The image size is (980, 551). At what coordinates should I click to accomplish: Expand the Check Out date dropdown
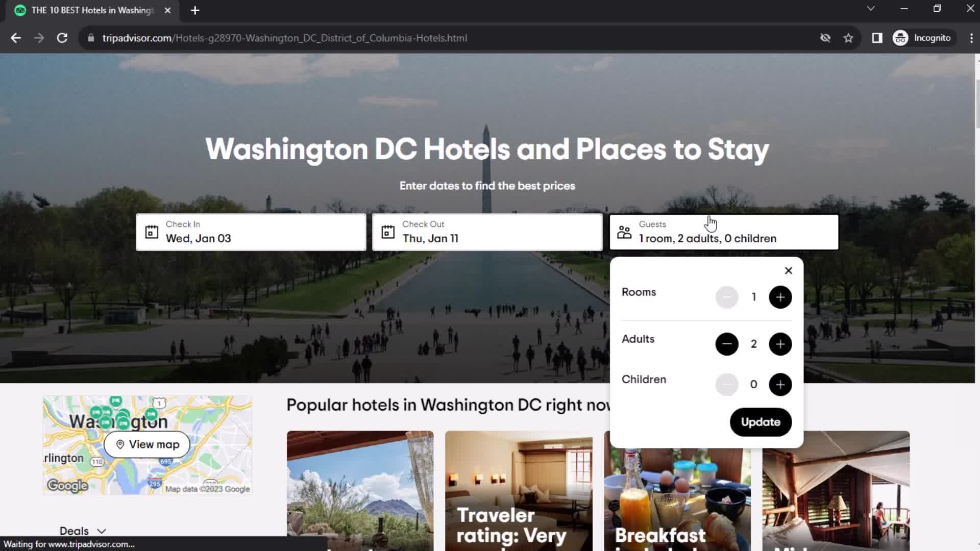click(x=486, y=232)
